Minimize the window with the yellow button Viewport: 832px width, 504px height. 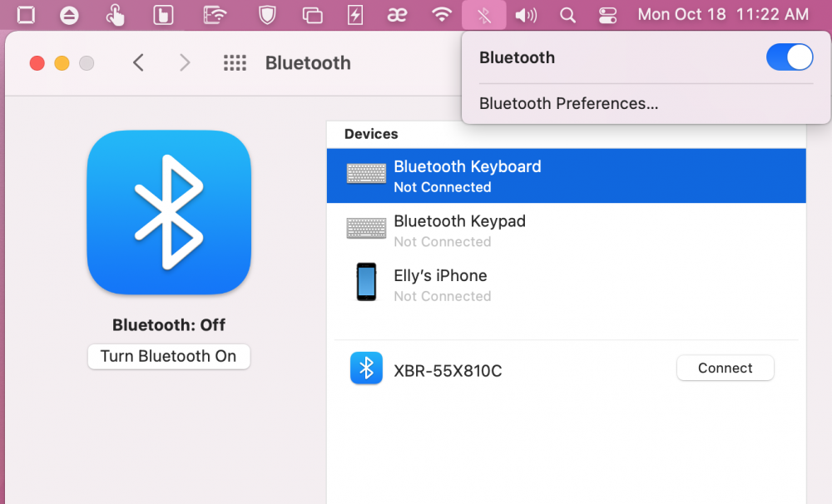62,63
